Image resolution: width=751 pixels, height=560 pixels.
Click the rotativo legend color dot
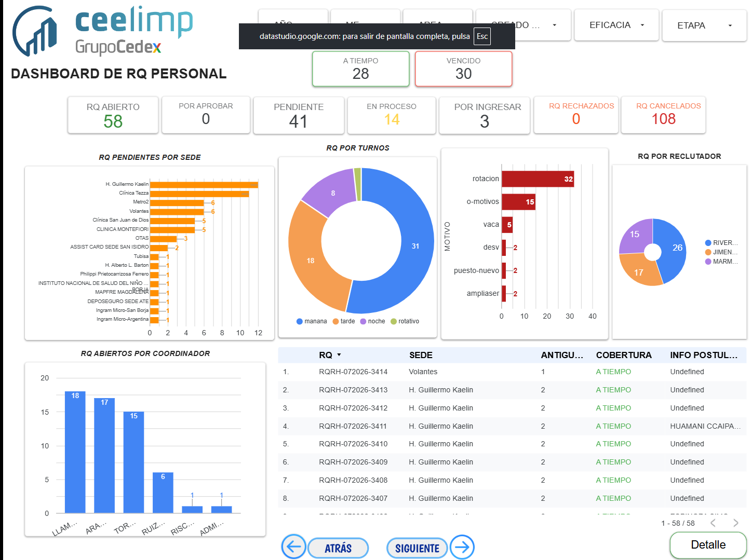394,321
